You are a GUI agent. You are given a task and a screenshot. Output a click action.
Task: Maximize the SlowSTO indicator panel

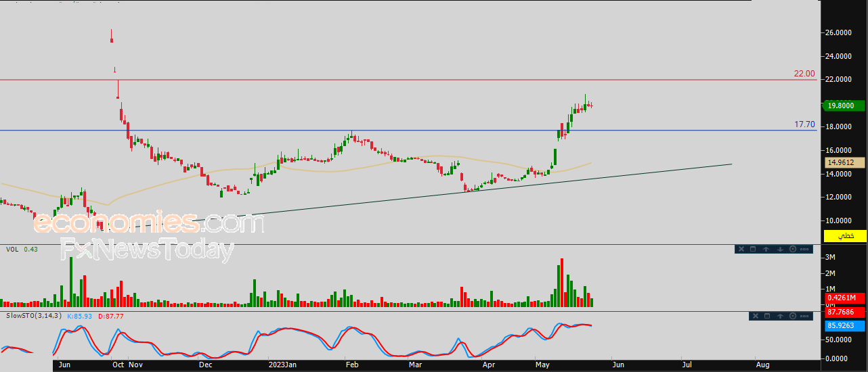pyautogui.click(x=767, y=316)
